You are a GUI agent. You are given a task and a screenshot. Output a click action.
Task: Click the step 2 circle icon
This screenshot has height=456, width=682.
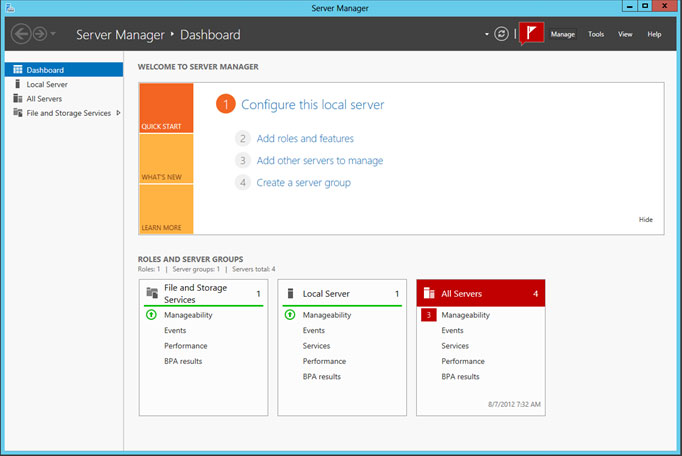coord(243,138)
